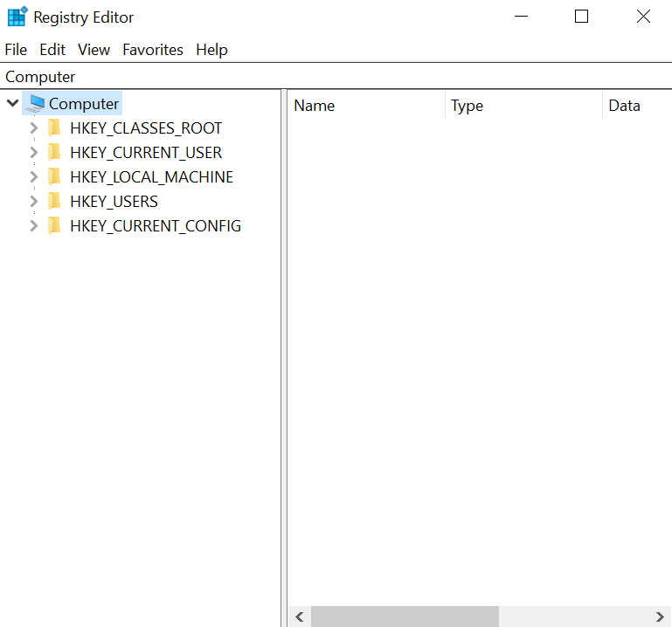Viewport: 672px width, 627px height.
Task: Click the Registry Editor app icon in title bar
Action: (x=17, y=17)
